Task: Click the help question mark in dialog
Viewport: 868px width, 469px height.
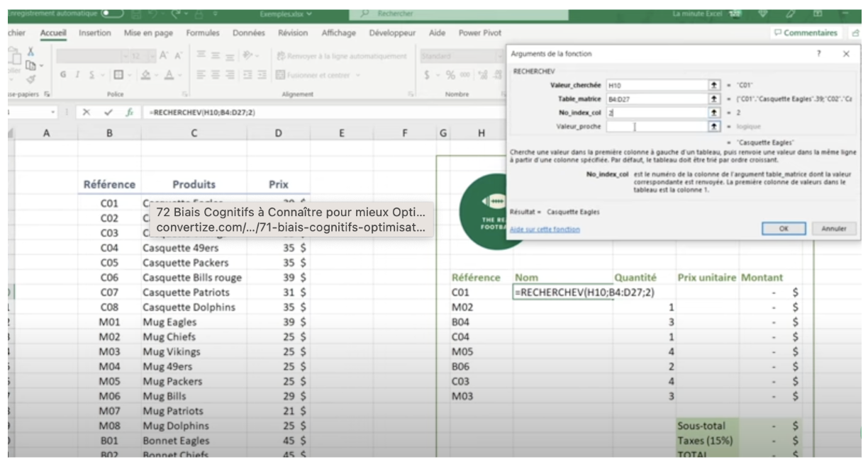Action: click(818, 54)
